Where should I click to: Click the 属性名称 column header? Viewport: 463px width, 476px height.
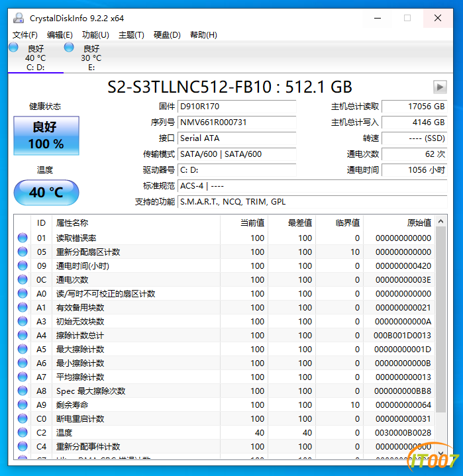(136, 223)
